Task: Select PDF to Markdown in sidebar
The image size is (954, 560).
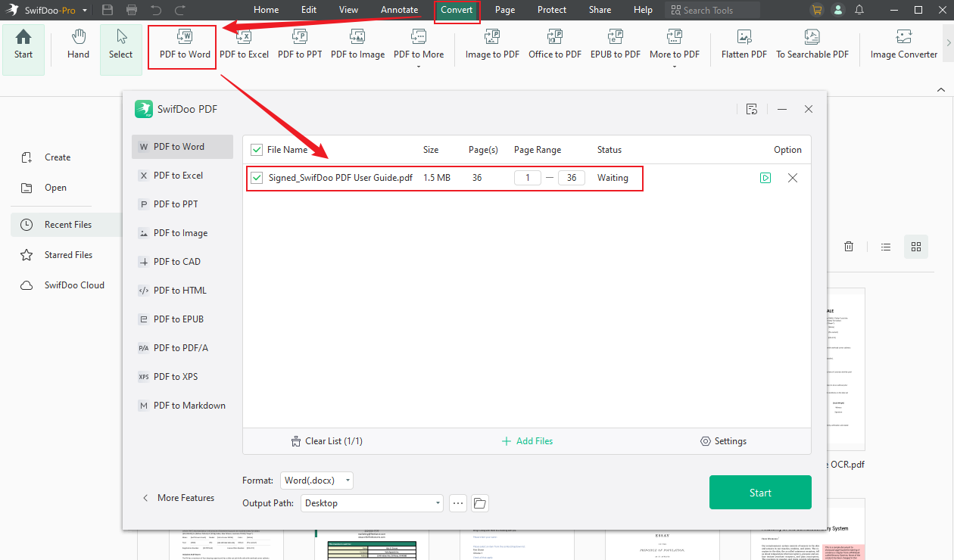Action: 182,406
